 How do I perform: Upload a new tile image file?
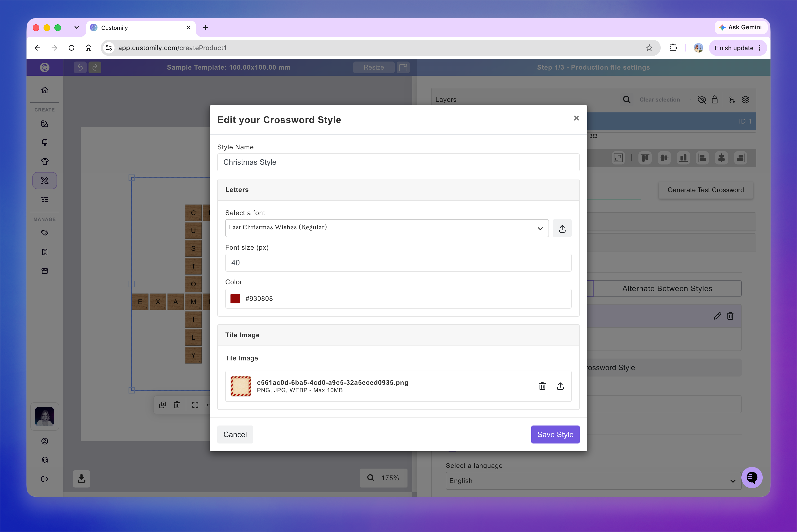pyautogui.click(x=560, y=386)
